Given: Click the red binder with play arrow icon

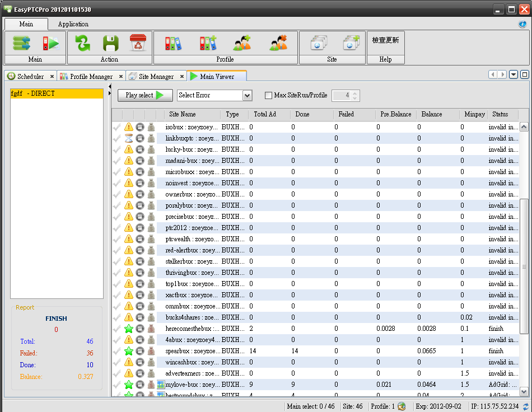Looking at the screenshot, I should [50, 43].
